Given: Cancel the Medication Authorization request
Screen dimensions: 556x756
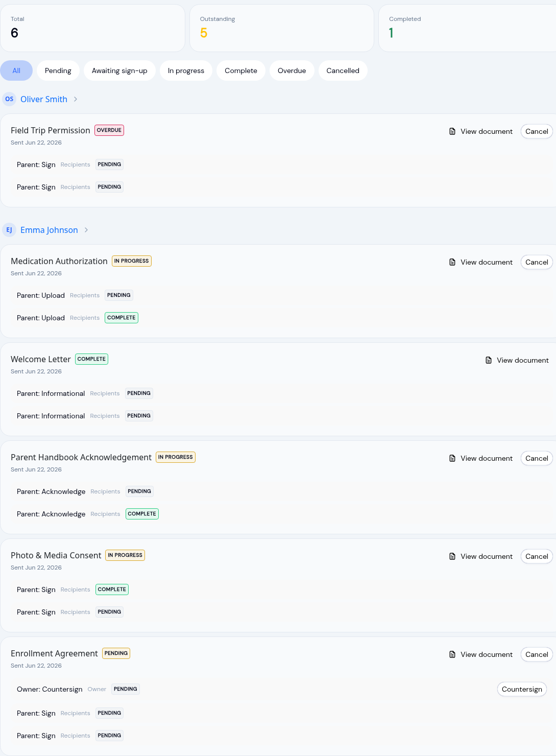Looking at the screenshot, I should (x=537, y=262).
